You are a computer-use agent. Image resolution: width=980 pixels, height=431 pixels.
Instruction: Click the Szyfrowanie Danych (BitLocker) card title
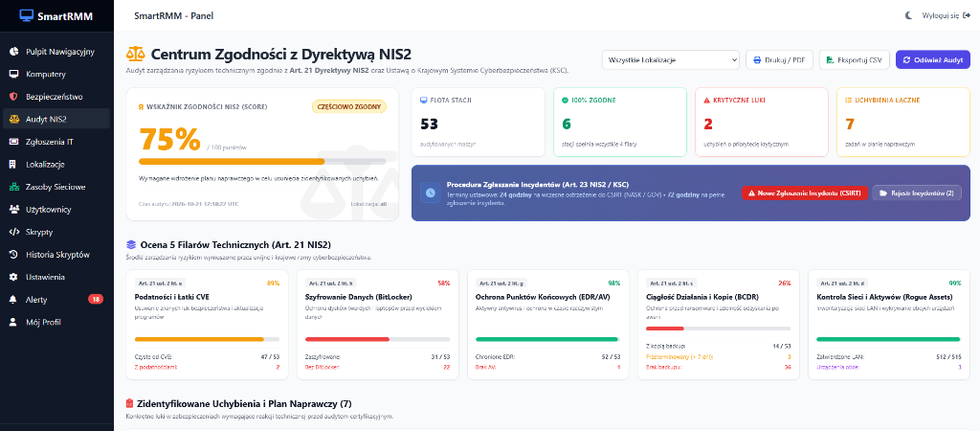[357, 297]
